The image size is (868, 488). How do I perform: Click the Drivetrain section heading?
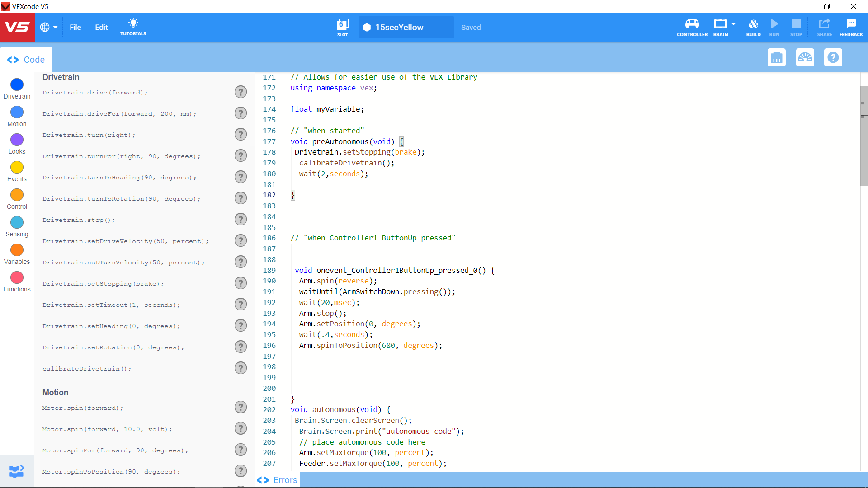point(61,77)
